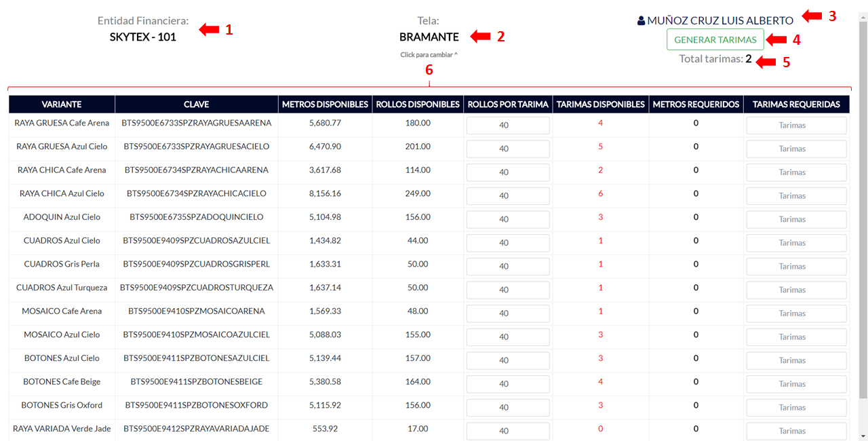Viewport: 868px width, 441px height.
Task: Click Tarimas requeridas field for MOSAICO Azul Cielo
Action: 796,337
